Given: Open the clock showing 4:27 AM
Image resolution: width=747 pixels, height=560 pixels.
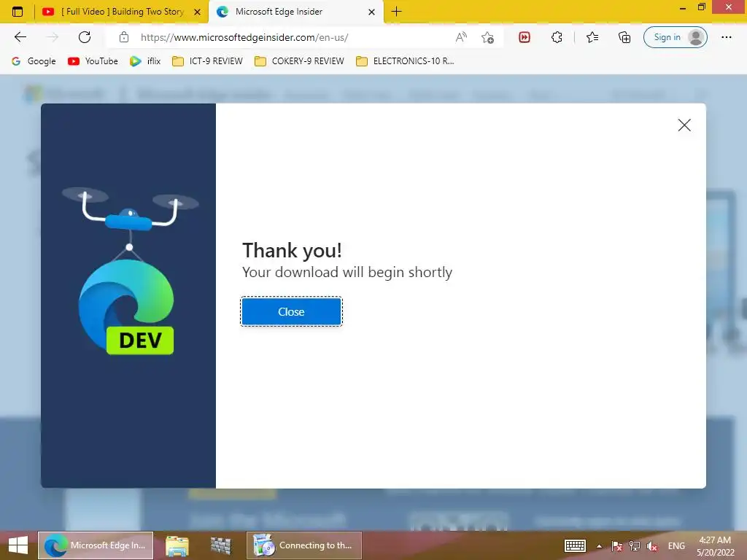Looking at the screenshot, I should click(715, 546).
